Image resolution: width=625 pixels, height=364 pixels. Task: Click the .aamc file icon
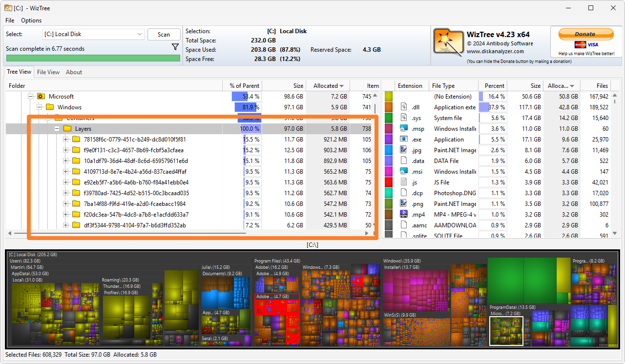point(404,225)
